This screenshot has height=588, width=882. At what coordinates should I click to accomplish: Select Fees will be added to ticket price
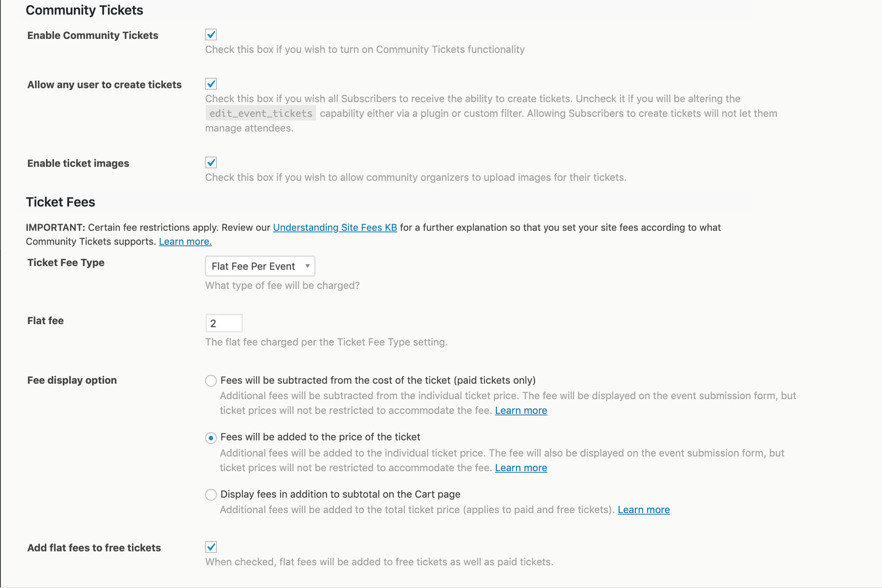point(211,438)
